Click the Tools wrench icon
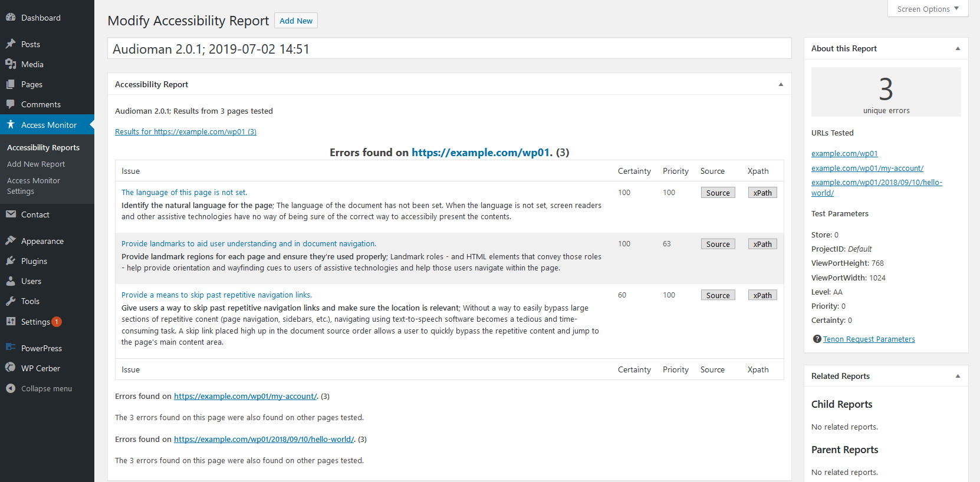This screenshot has width=980, height=482. 11,301
